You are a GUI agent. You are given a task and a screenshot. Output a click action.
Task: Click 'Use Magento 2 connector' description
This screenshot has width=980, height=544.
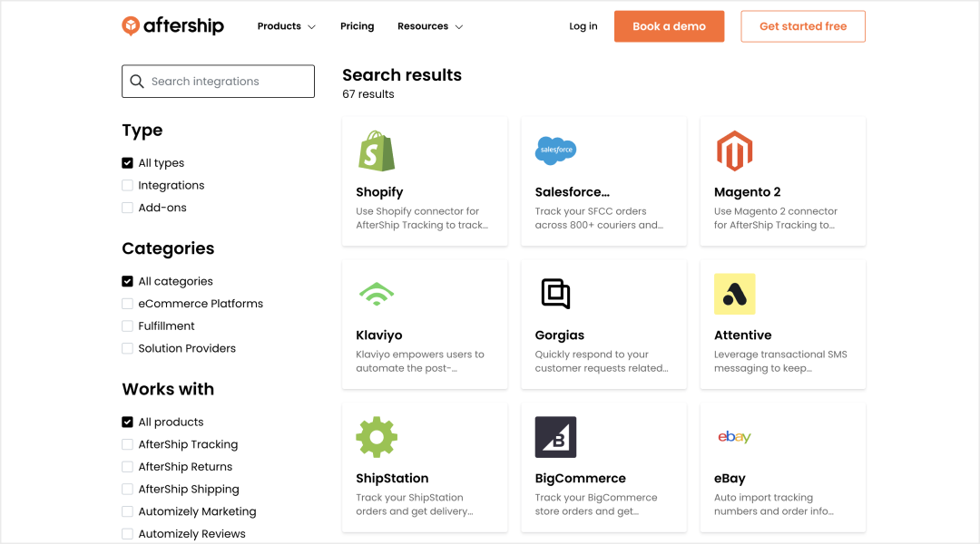[x=776, y=218]
